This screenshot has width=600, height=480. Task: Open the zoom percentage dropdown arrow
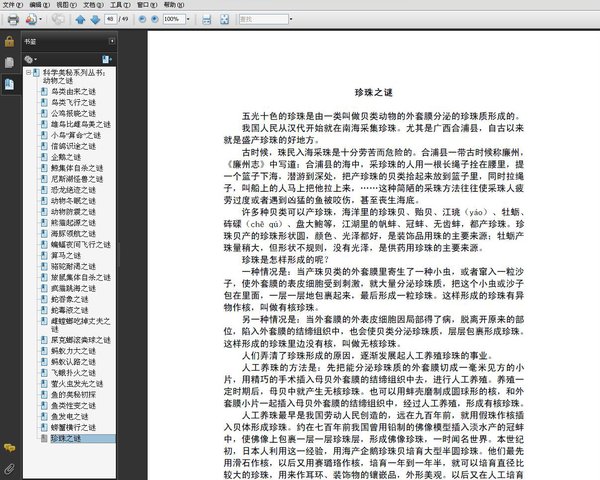(188, 19)
